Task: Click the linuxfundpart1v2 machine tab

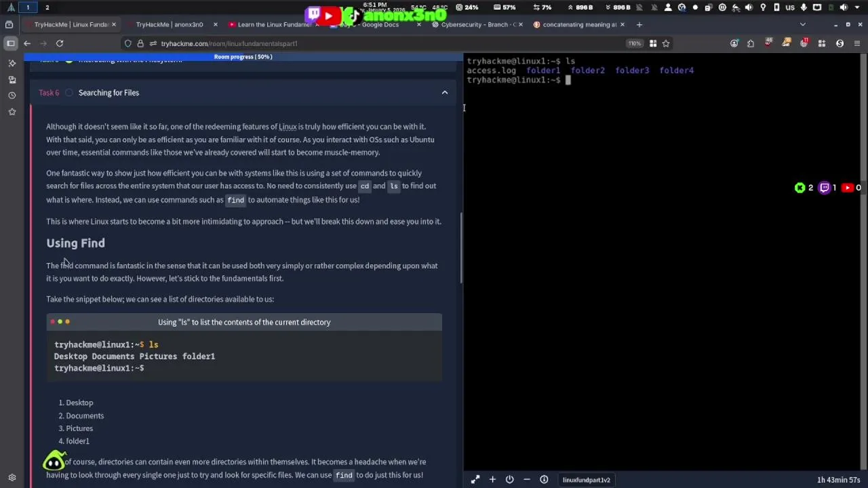Action: pyautogui.click(x=586, y=480)
